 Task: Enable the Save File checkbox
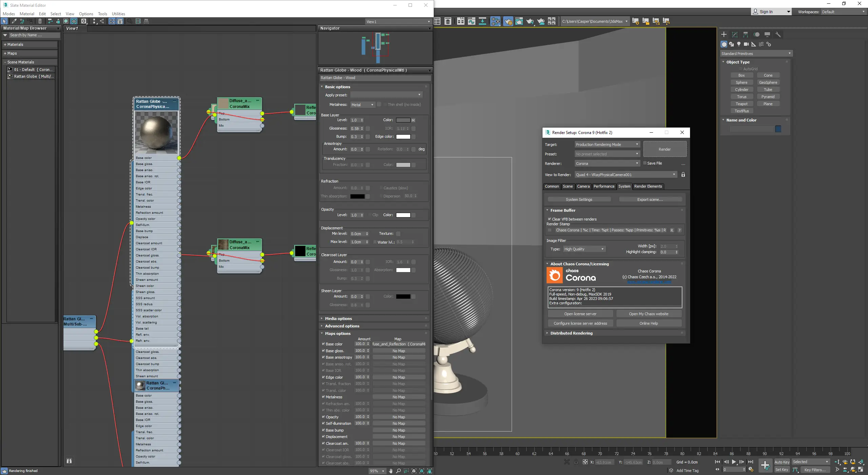pos(645,163)
